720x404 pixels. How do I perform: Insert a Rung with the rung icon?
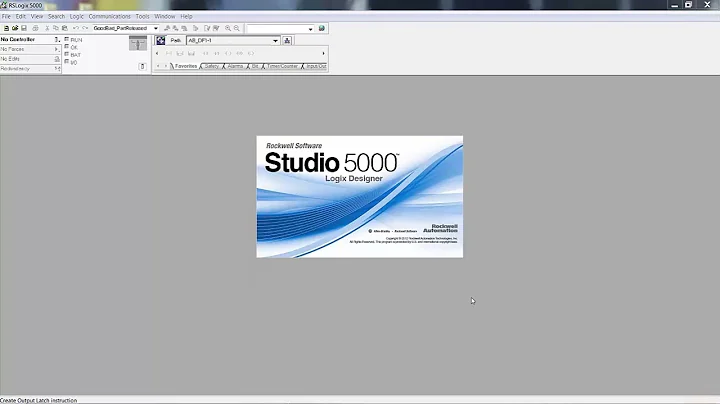[x=169, y=53]
